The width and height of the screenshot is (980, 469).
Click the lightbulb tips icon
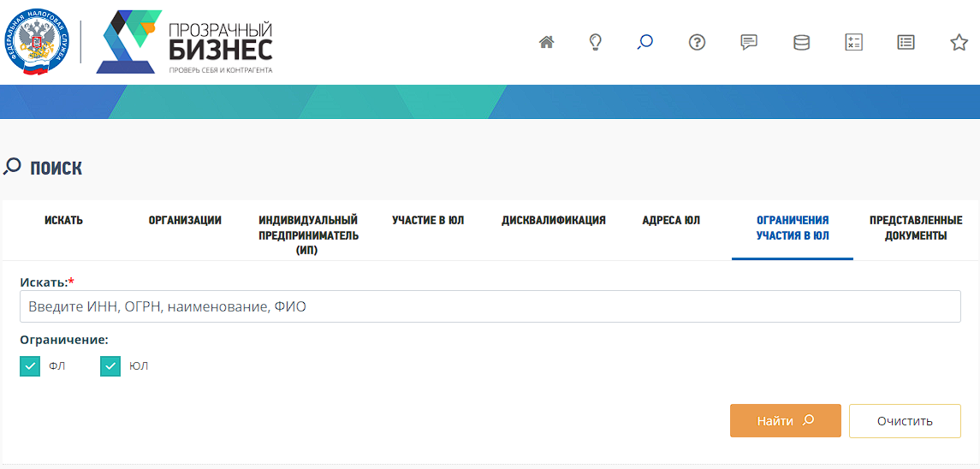point(596,42)
